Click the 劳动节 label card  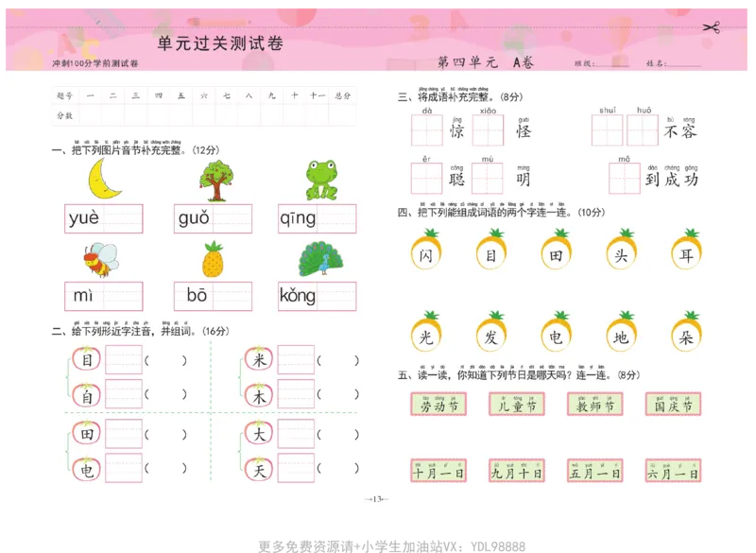coord(438,405)
